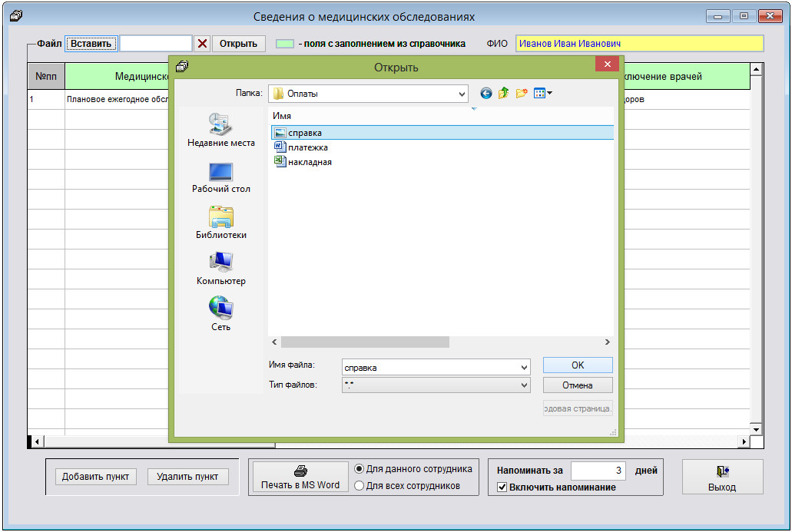
Task: Go back using the blue arrow icon
Action: point(486,94)
